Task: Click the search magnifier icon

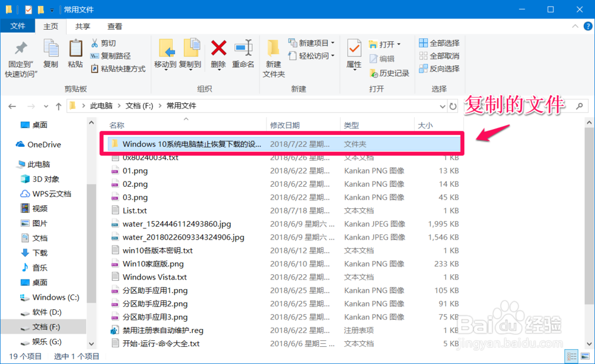Action: (x=580, y=106)
